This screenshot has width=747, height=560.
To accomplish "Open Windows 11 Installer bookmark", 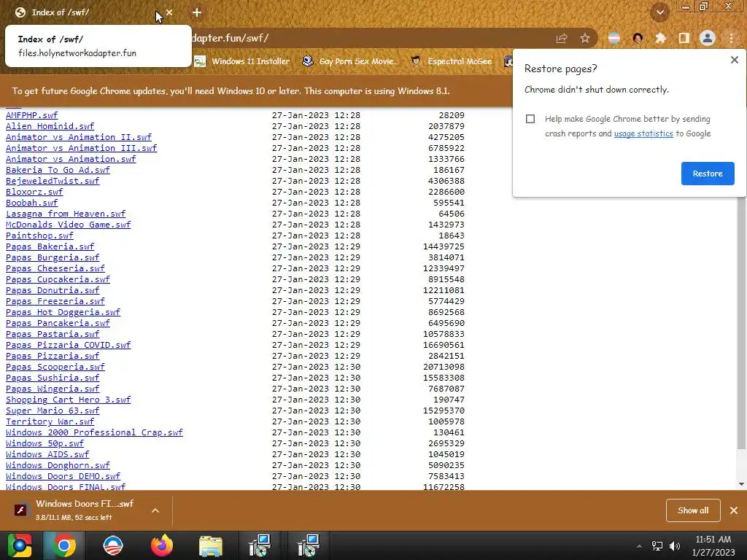I will point(242,61).
